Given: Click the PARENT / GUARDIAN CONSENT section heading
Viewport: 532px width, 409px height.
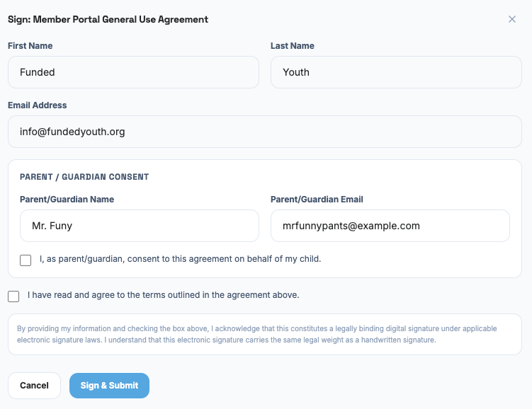Looking at the screenshot, I should click(84, 177).
